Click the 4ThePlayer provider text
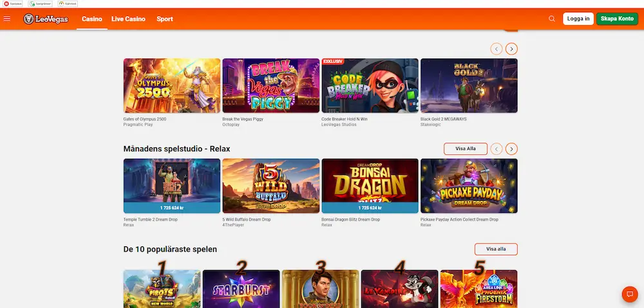 (x=232, y=225)
